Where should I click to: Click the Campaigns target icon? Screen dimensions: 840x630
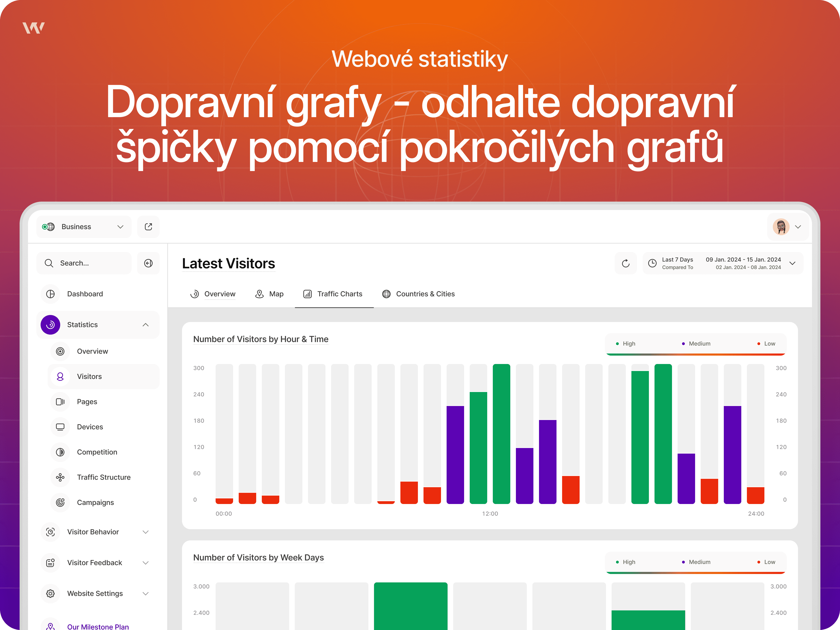(x=60, y=502)
